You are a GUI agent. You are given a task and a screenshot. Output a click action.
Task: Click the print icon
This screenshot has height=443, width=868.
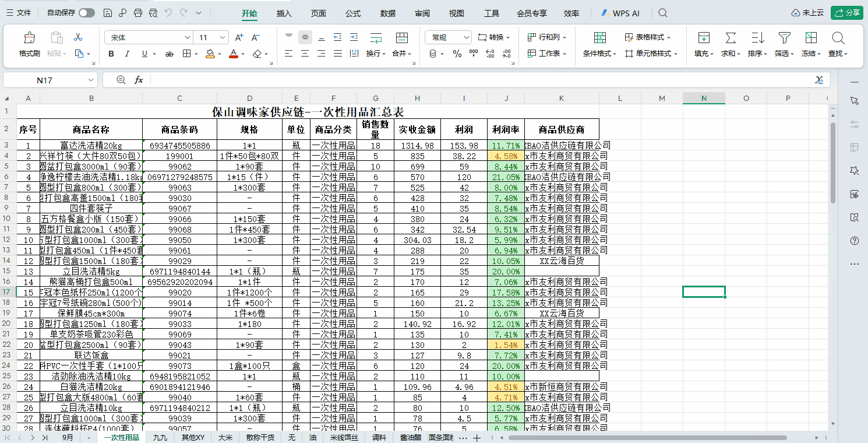pyautogui.click(x=138, y=13)
